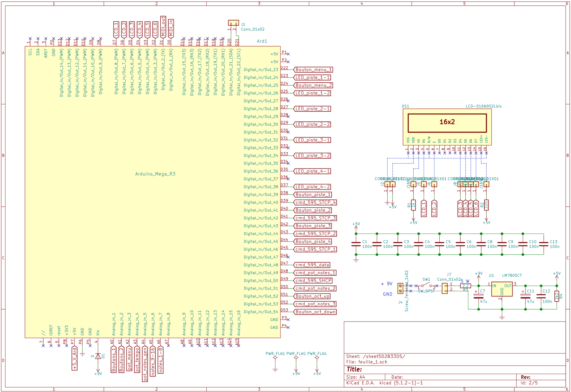Click the D1 diode symbol
The width and height of the screenshot is (571, 392).
pyautogui.click(x=98, y=356)
